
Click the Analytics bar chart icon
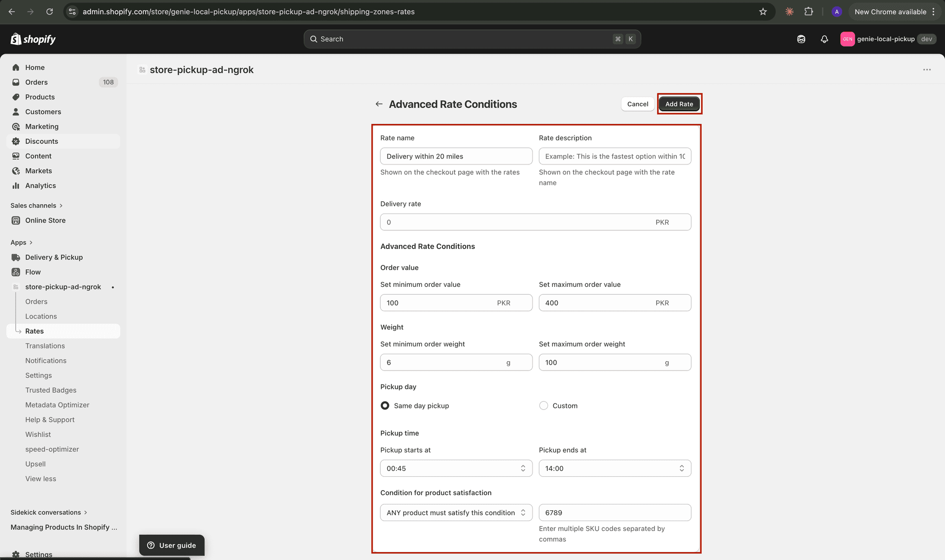16,186
